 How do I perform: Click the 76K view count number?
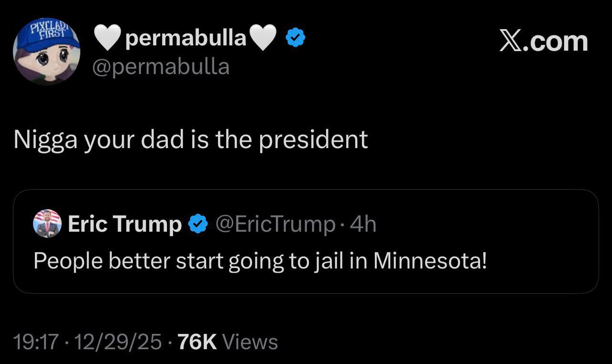click(x=197, y=342)
